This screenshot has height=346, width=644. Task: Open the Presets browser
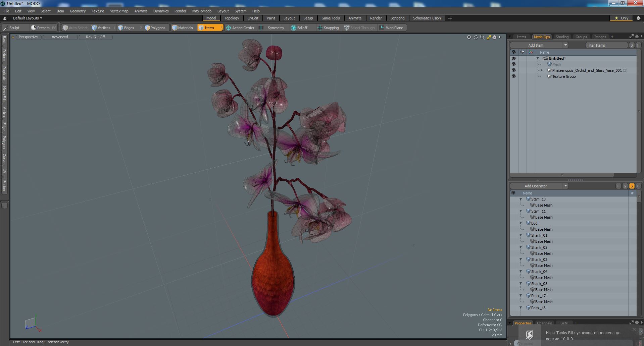[x=43, y=28]
